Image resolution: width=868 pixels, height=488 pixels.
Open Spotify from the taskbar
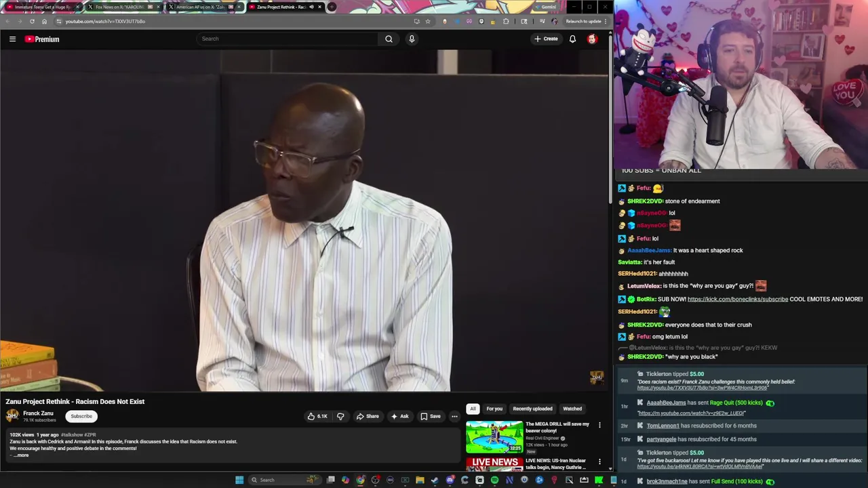click(x=494, y=480)
